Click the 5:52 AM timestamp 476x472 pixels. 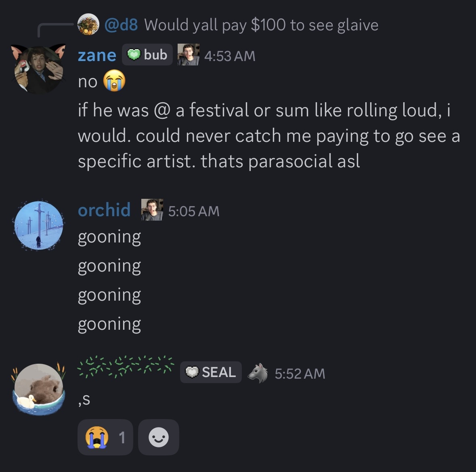(300, 373)
